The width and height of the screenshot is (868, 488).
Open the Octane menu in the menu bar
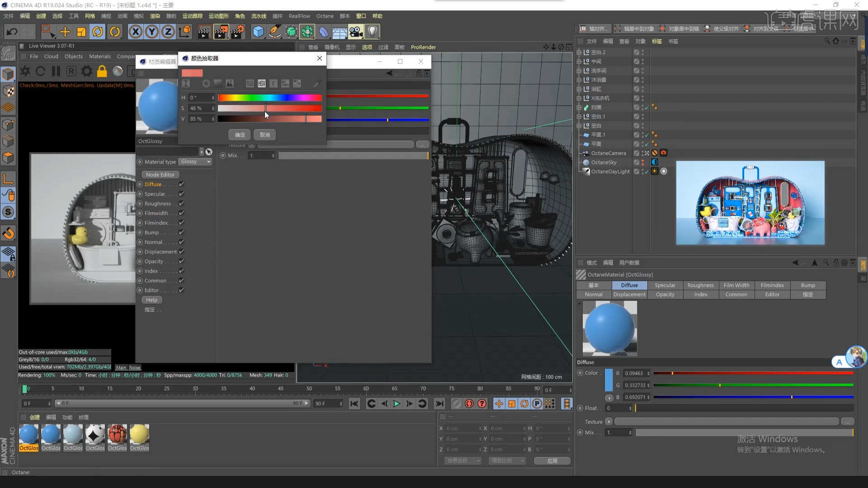tap(325, 16)
